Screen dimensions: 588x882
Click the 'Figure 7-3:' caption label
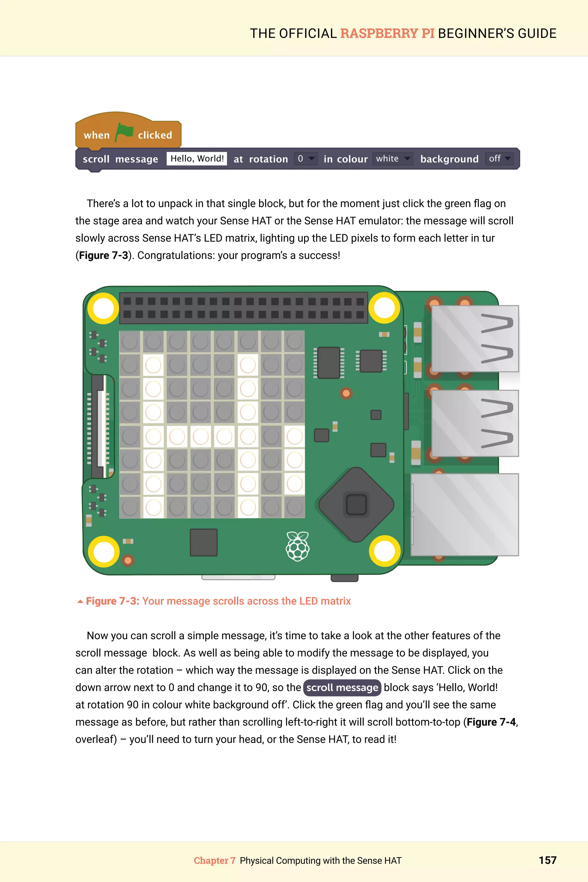(x=113, y=601)
